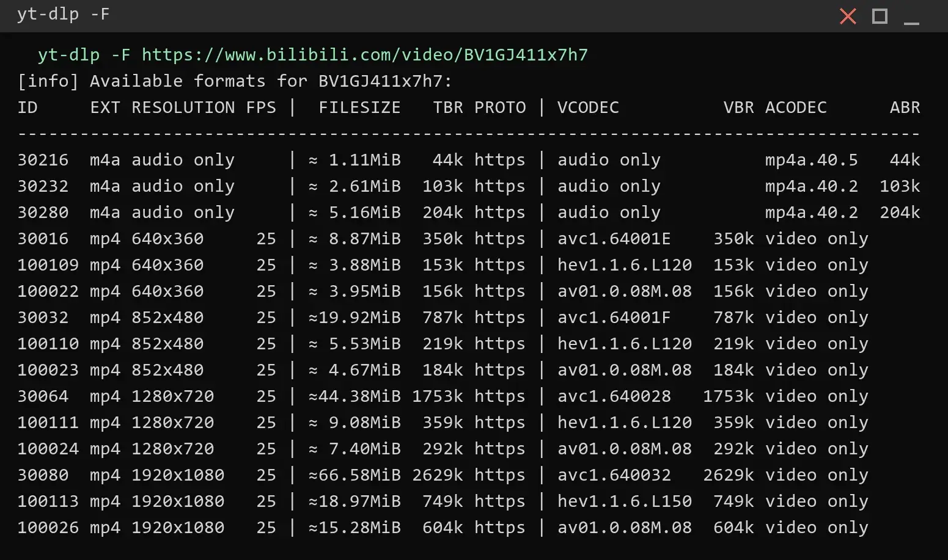Click the ABR column header
The width and height of the screenshot is (948, 560).
click(905, 107)
